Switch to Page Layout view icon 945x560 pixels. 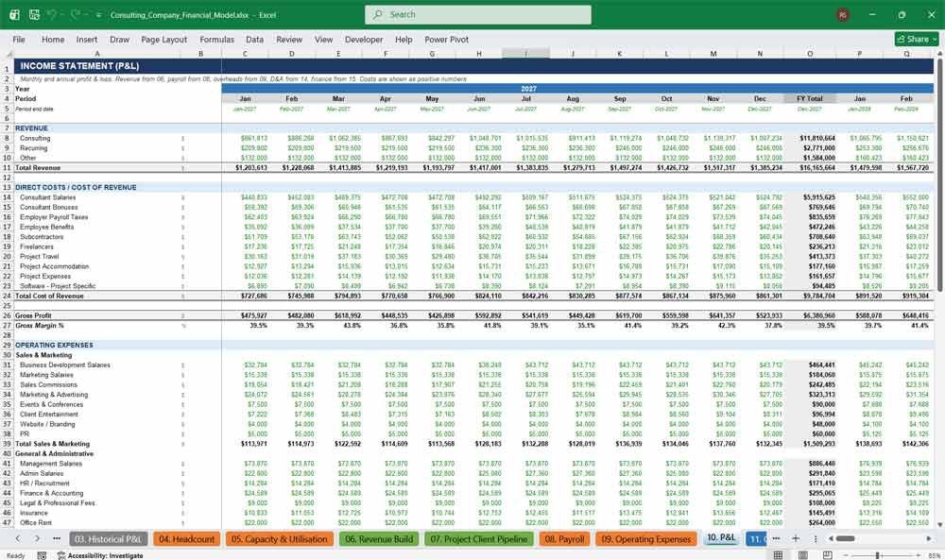pos(802,554)
